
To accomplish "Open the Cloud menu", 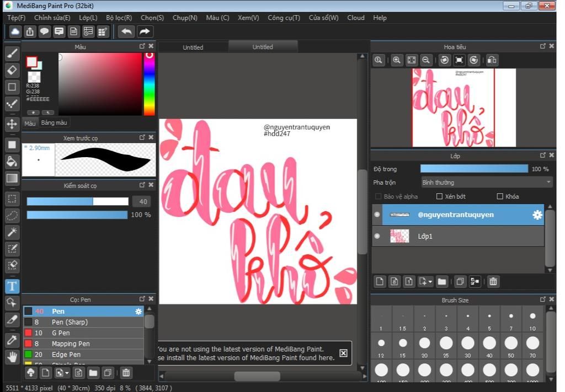I will click(356, 18).
